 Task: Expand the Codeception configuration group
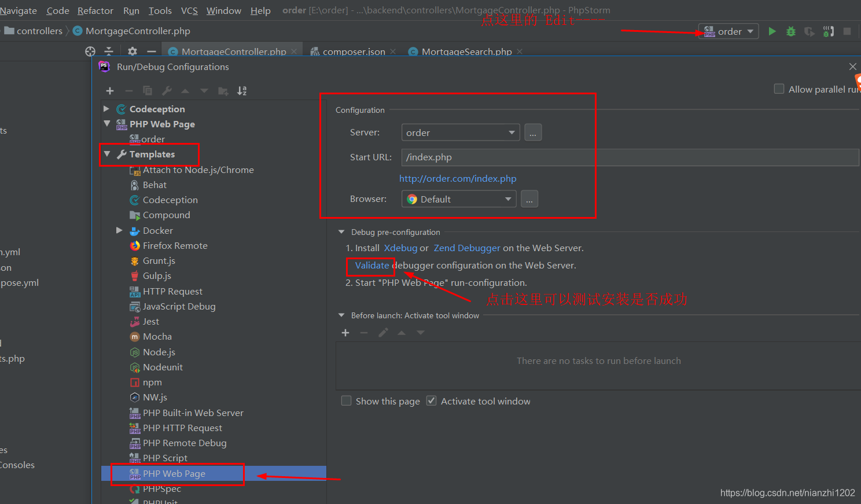[x=106, y=109]
